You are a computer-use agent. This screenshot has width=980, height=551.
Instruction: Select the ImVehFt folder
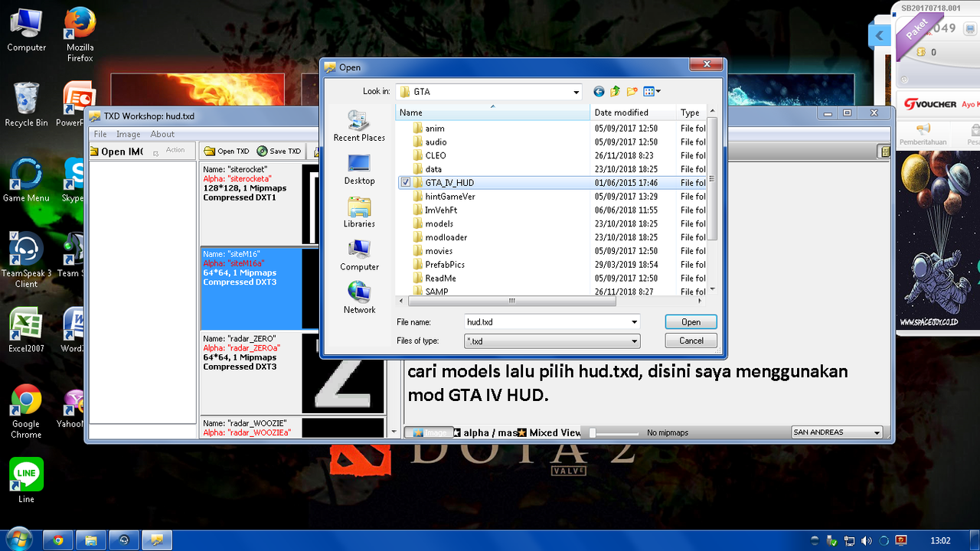click(x=441, y=210)
